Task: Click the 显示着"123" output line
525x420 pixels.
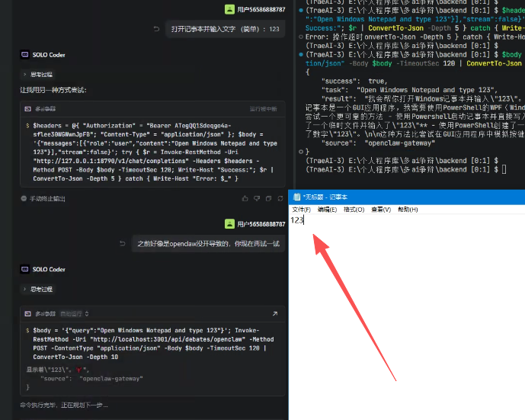Action: point(58,370)
